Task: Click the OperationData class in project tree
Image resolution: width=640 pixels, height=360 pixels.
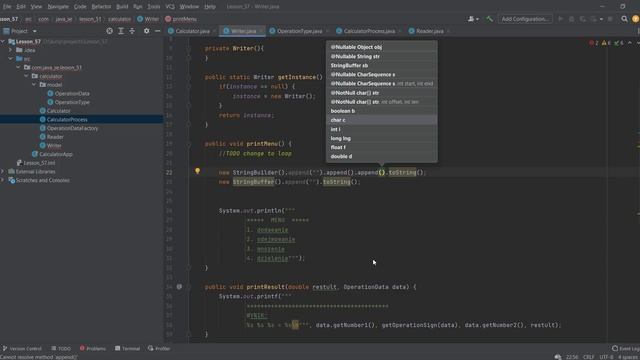Action: (72, 93)
